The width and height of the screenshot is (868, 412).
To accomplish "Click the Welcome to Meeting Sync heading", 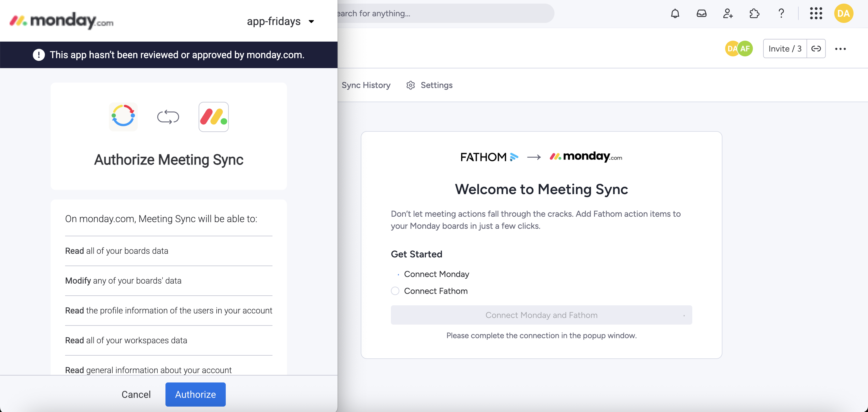I will tap(541, 189).
